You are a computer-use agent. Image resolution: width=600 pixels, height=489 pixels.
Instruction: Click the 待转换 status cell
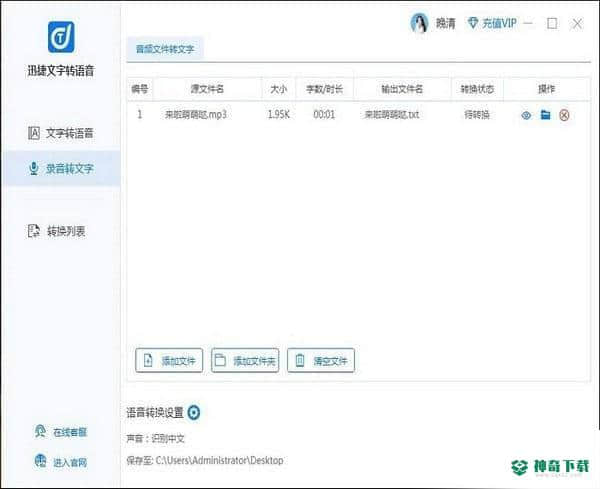click(477, 114)
